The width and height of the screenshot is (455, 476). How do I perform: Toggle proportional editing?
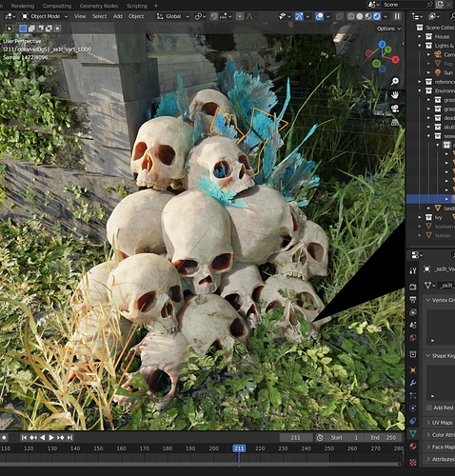coord(240,16)
